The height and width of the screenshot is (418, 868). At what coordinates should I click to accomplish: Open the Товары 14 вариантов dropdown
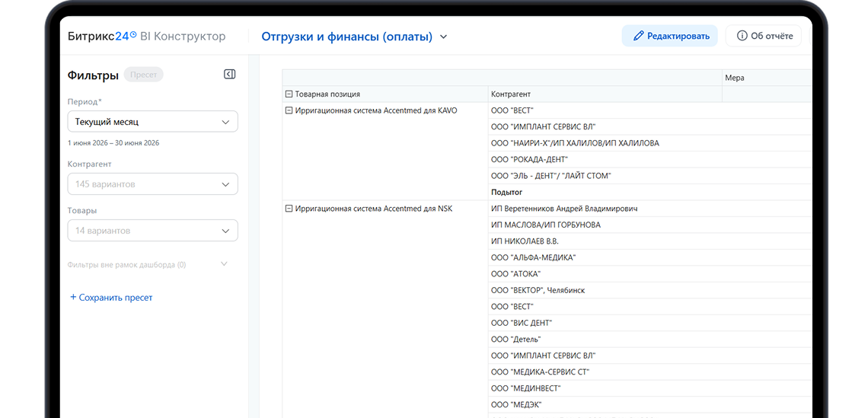(153, 230)
